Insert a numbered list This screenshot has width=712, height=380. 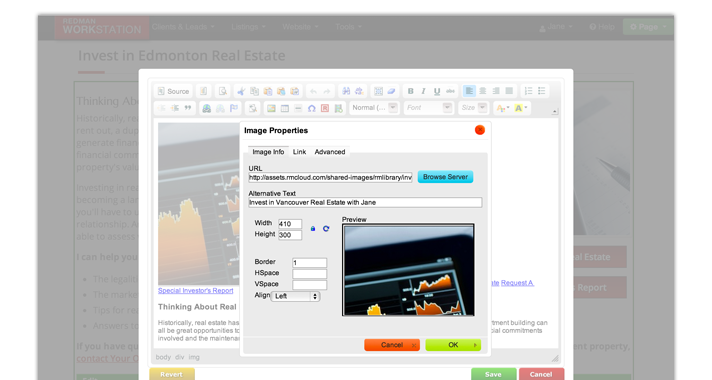529,91
